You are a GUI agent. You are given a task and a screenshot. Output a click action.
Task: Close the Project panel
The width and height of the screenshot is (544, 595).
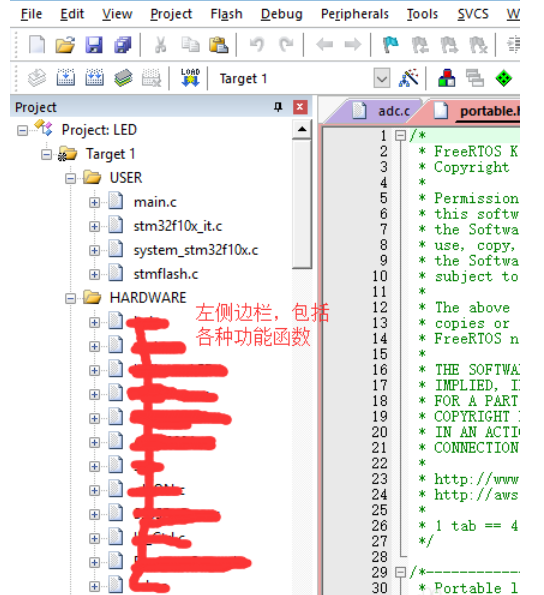(300, 107)
